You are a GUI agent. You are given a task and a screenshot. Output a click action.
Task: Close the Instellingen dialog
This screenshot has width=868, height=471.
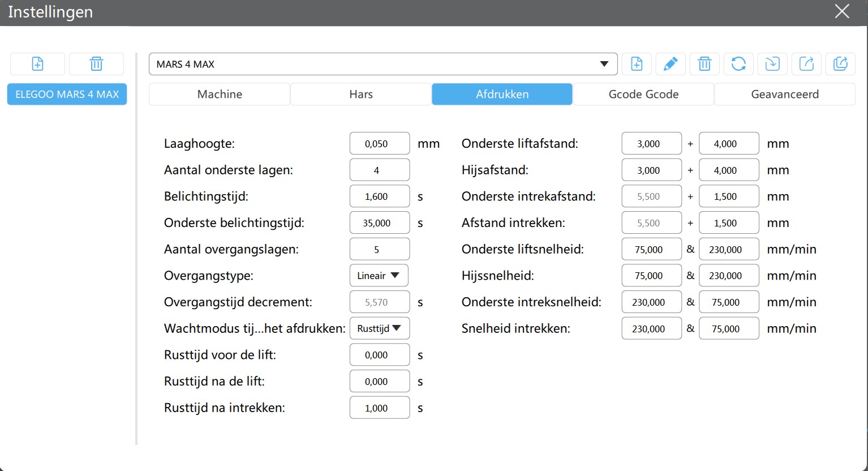point(842,11)
